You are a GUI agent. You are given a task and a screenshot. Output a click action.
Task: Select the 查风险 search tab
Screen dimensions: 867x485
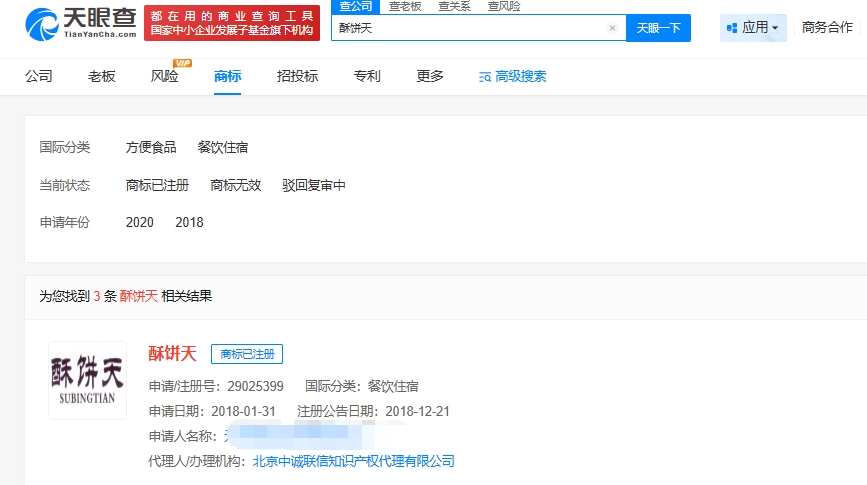point(503,6)
